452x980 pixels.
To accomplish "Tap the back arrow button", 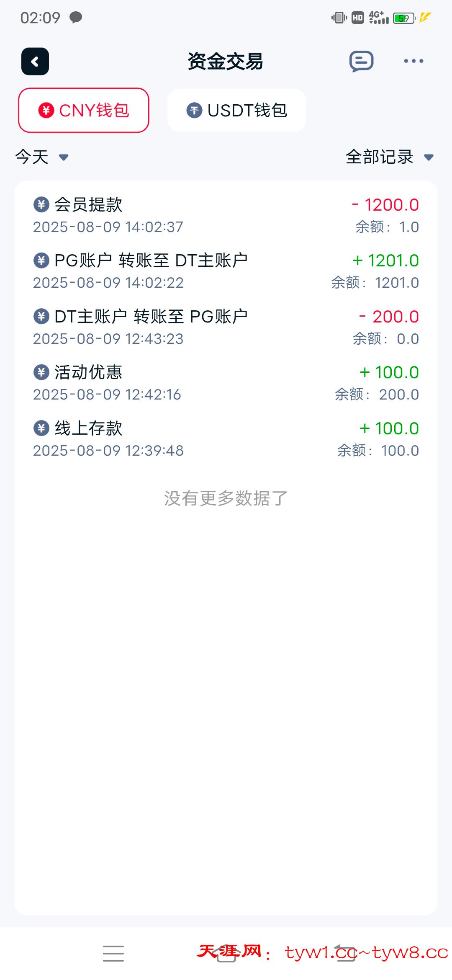I will click(35, 62).
